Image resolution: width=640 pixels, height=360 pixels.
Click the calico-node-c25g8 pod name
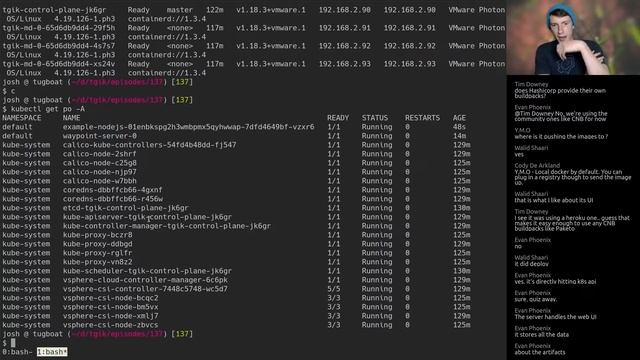point(100,163)
